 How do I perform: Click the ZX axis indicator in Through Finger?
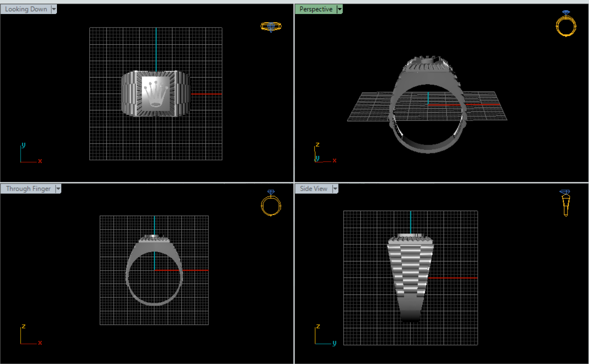pyautogui.click(x=30, y=335)
